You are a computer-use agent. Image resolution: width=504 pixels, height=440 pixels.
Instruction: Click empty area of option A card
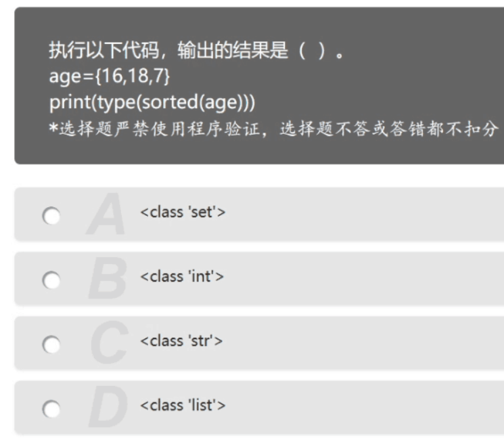point(354,214)
